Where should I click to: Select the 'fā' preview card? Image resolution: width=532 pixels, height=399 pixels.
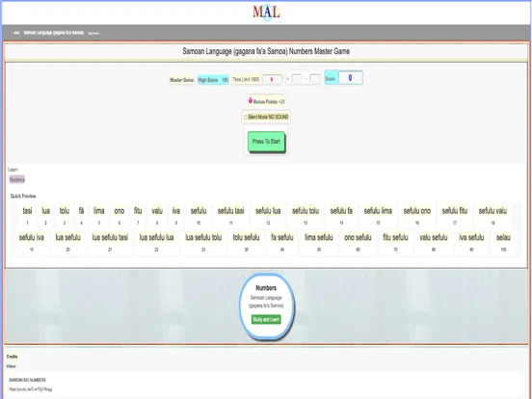point(81,216)
